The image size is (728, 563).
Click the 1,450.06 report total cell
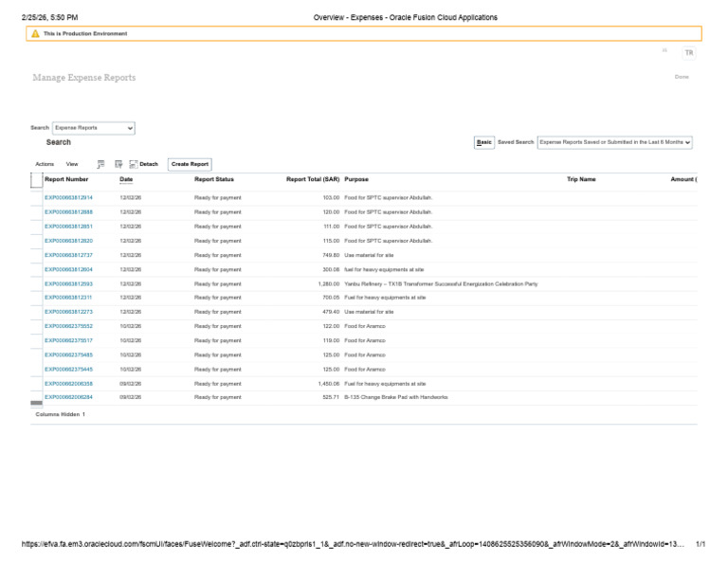[x=329, y=384]
